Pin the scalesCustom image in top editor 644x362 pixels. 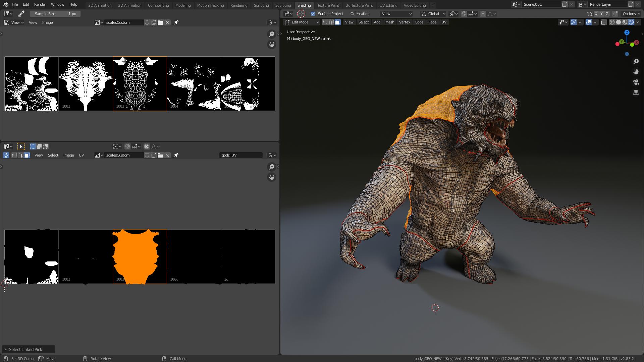pyautogui.click(x=176, y=22)
